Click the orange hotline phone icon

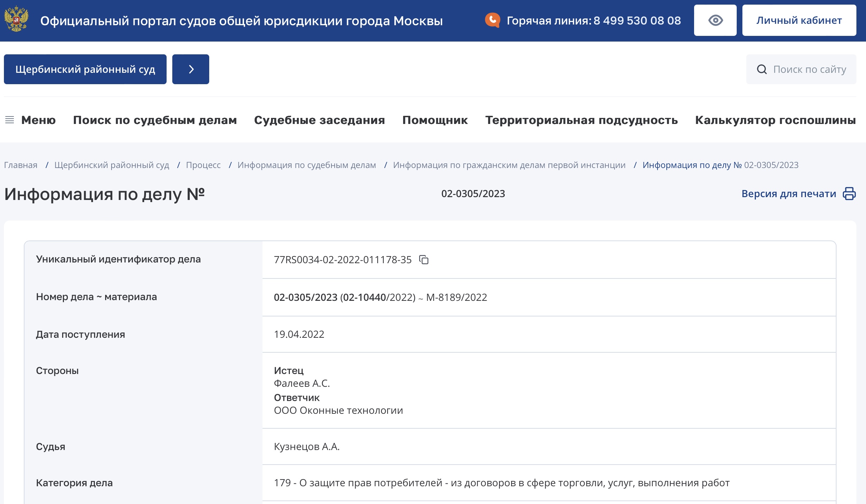(x=492, y=20)
